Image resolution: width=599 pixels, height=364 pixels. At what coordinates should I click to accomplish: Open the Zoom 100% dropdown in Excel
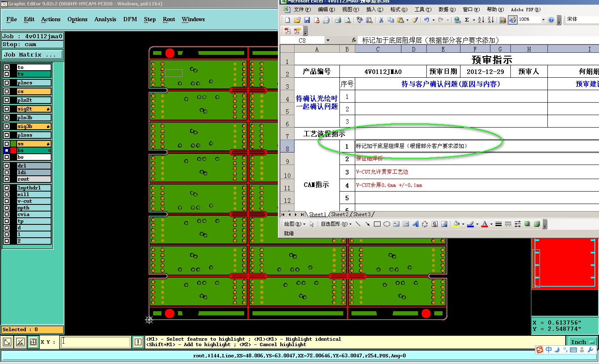point(543,20)
